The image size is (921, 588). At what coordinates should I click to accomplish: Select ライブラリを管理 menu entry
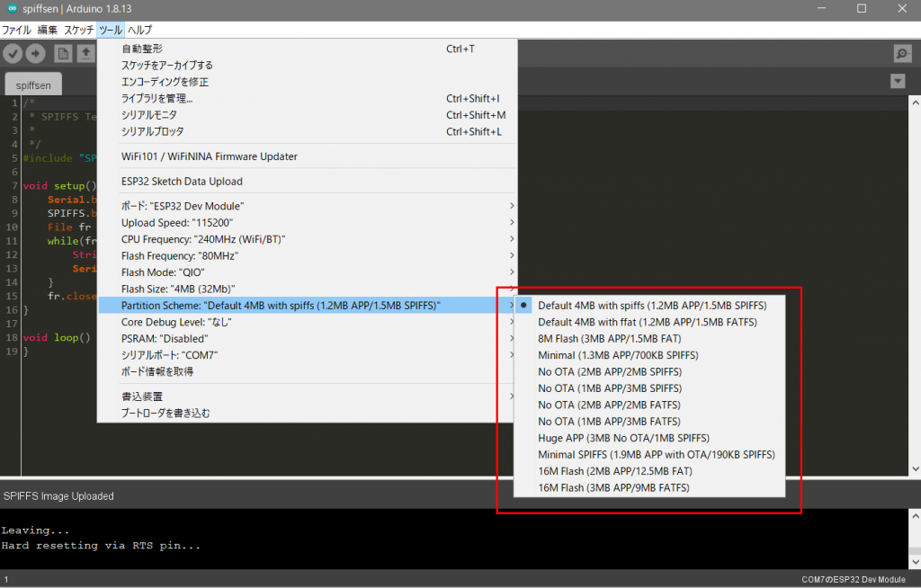pyautogui.click(x=157, y=99)
